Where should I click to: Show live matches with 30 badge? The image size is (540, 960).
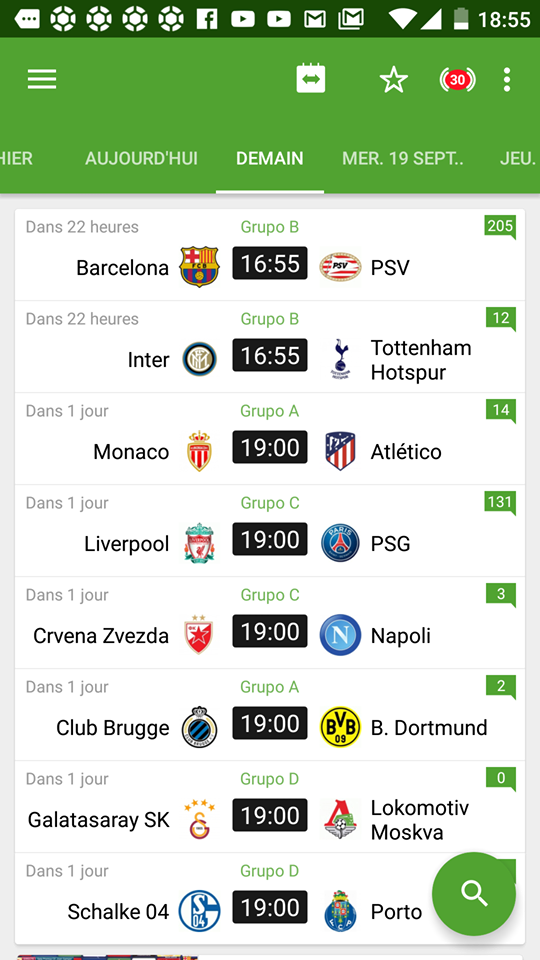coord(457,80)
